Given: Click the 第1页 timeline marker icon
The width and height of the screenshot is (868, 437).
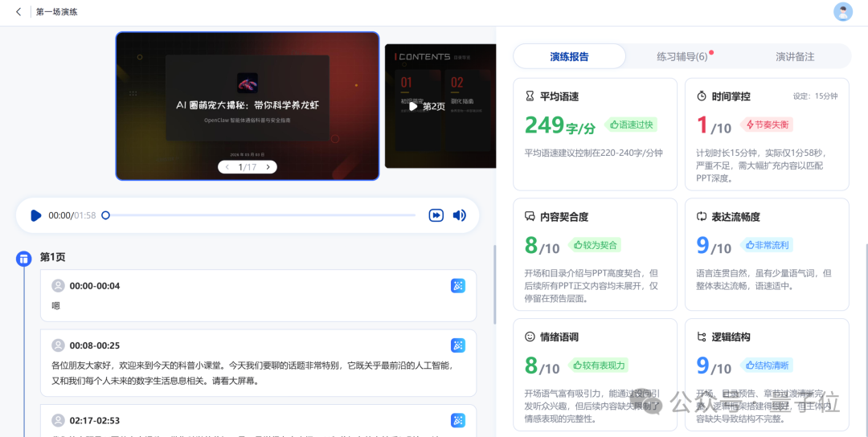Looking at the screenshot, I should click(23, 259).
